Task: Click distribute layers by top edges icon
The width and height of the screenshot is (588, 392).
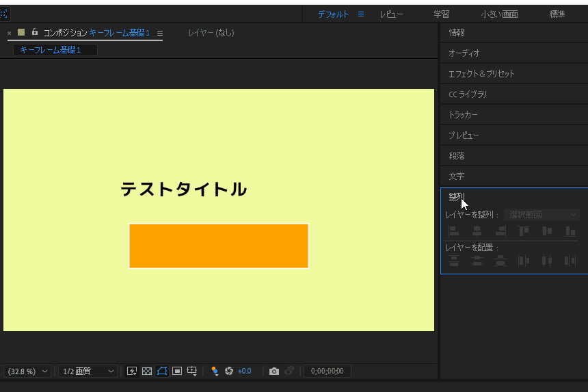Action: click(454, 261)
